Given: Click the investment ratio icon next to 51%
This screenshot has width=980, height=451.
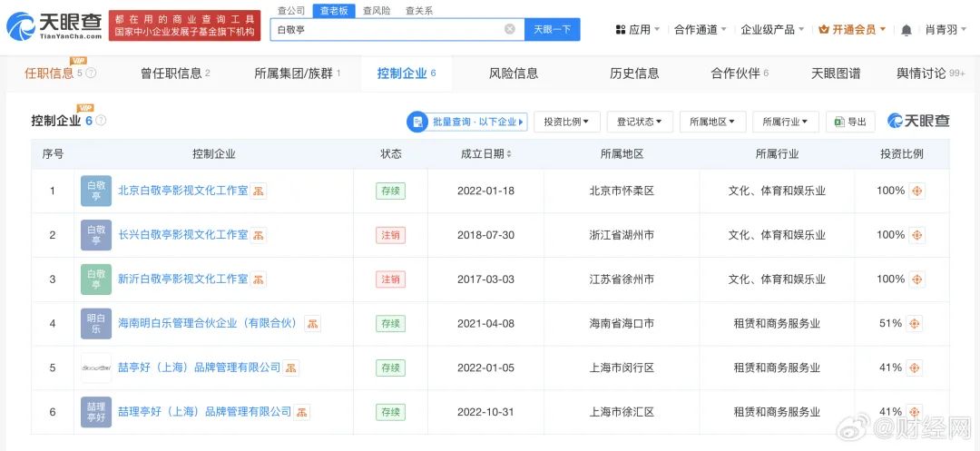Looking at the screenshot, I should (914, 324).
